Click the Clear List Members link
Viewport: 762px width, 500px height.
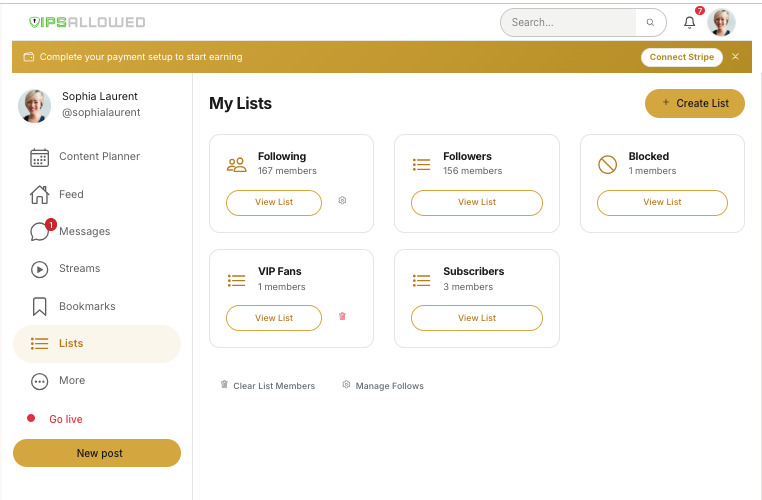click(x=273, y=386)
